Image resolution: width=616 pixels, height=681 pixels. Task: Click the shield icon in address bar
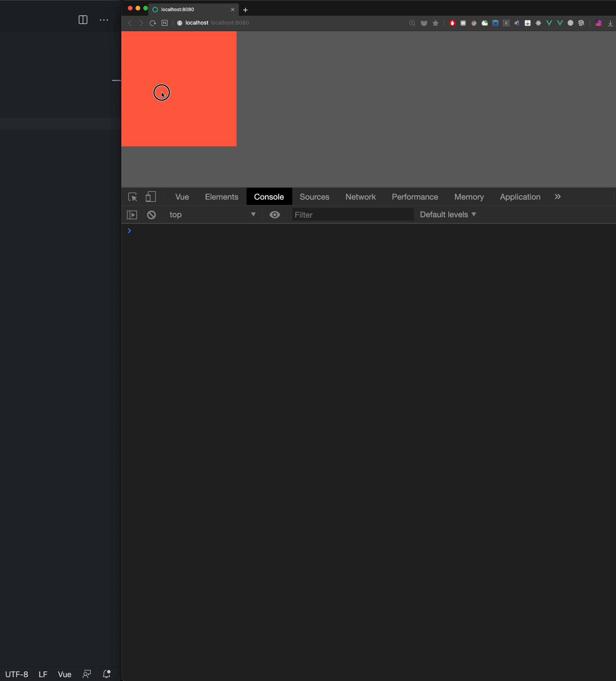pos(424,23)
